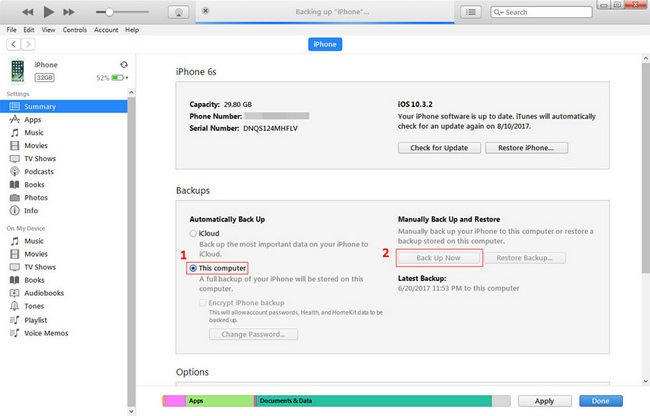
Task: Open the View menu
Action: point(48,30)
